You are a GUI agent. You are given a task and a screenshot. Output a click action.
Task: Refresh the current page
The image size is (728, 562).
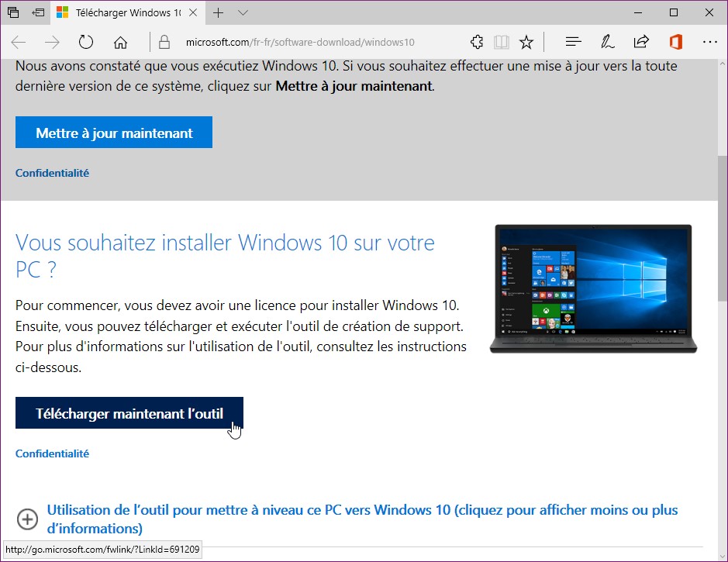point(86,42)
